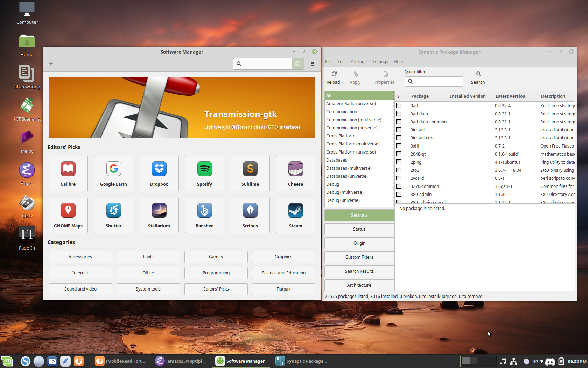Click Apply in Synaptic toolbar

coord(355,78)
